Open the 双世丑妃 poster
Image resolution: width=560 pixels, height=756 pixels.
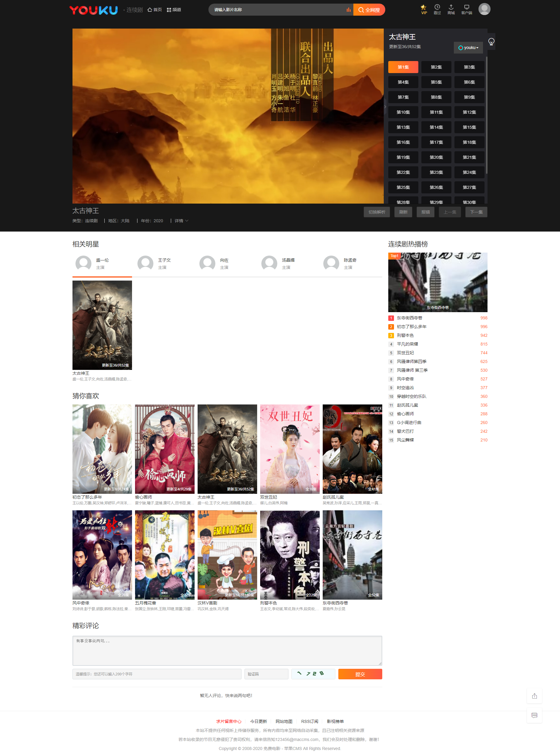(x=290, y=449)
